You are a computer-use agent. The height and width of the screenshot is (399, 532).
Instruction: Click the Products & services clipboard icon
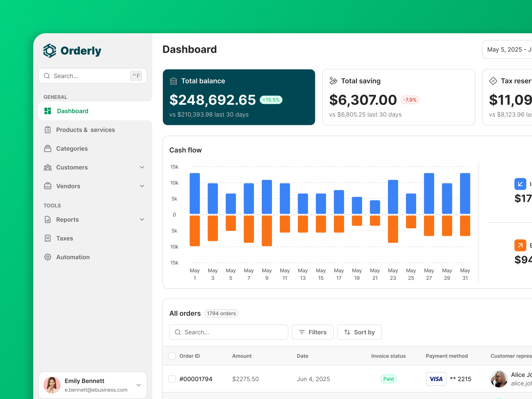pyautogui.click(x=48, y=130)
